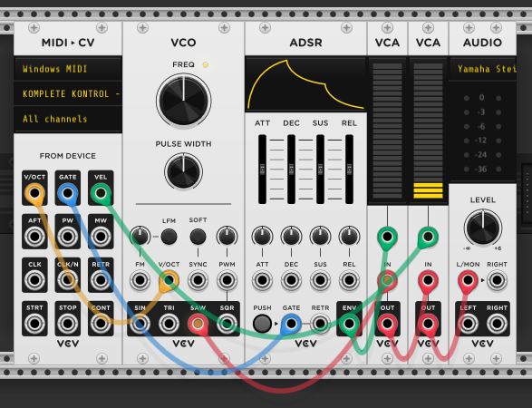Viewport: 532px width, 408px height.
Task: Click the V/OCT input jack on VCO
Action: (x=169, y=280)
